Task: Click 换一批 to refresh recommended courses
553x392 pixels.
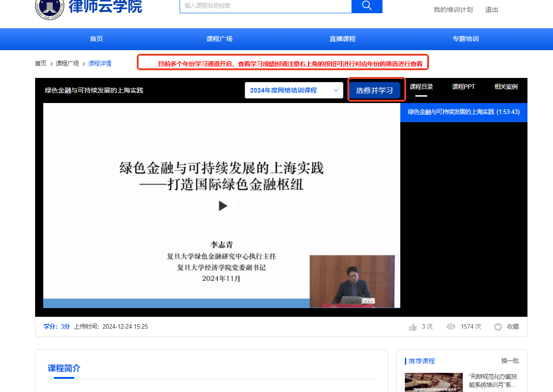Action: [510, 361]
